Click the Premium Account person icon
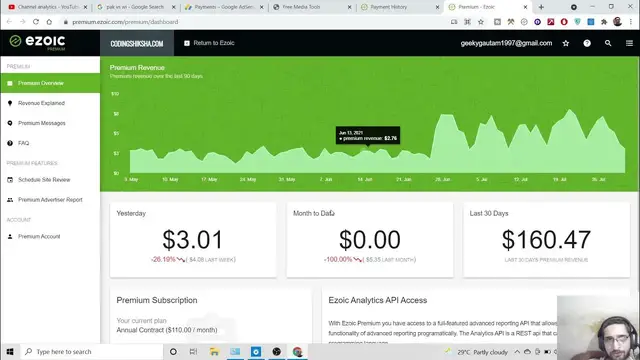 (10, 236)
